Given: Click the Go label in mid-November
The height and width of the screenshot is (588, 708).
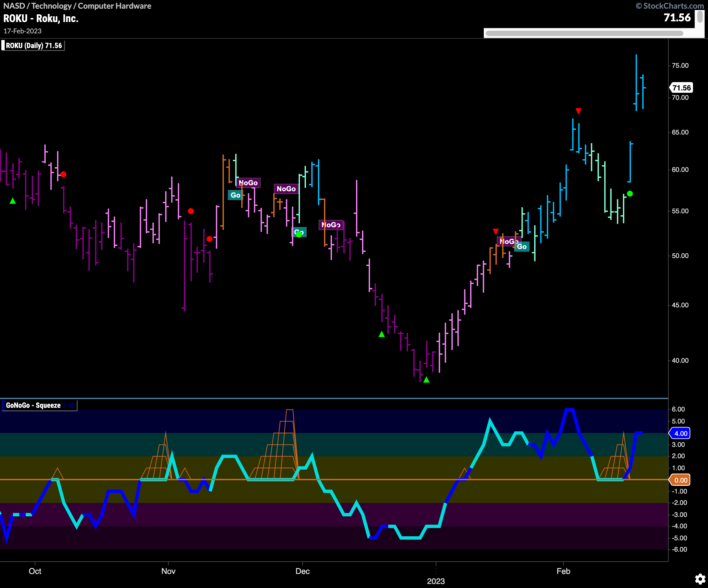Looking at the screenshot, I should click(x=235, y=195).
